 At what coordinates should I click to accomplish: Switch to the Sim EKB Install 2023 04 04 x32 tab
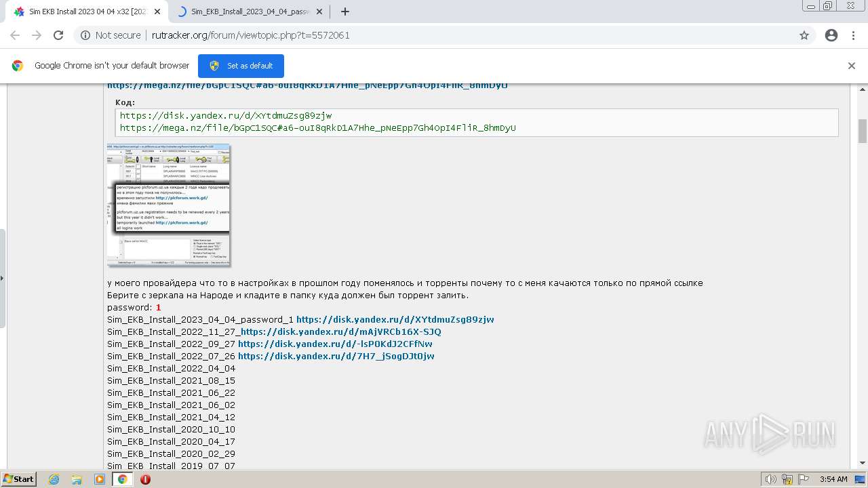click(x=86, y=12)
